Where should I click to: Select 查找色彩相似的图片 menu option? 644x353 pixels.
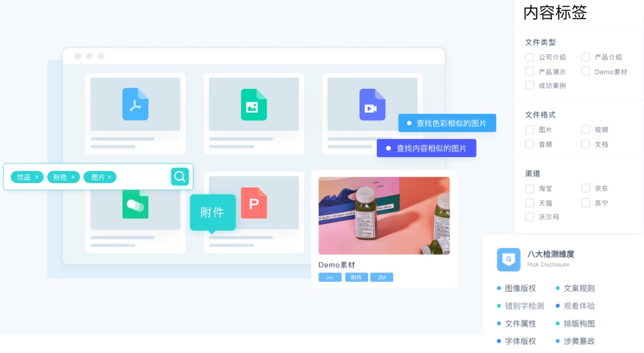tap(447, 123)
